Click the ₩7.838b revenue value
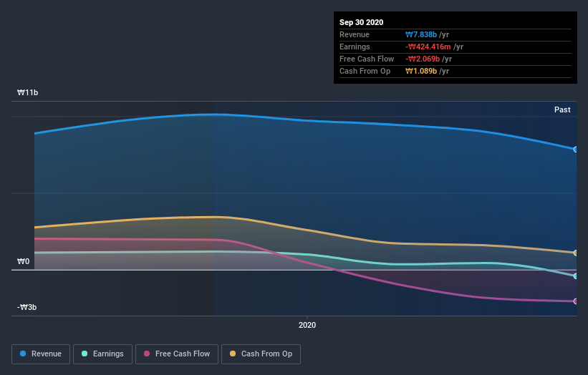Viewport: 588px width, 375px height. click(421, 34)
